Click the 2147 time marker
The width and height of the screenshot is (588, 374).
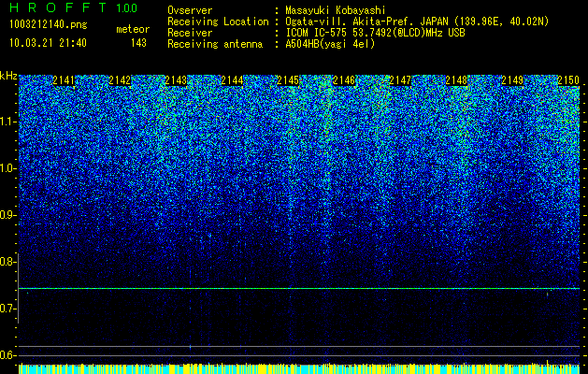point(400,80)
